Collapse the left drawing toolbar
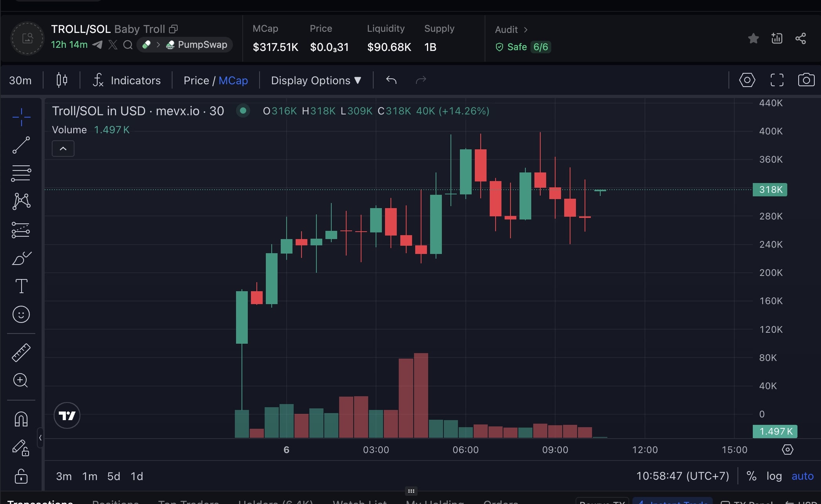This screenshot has height=504, width=821. [40, 438]
